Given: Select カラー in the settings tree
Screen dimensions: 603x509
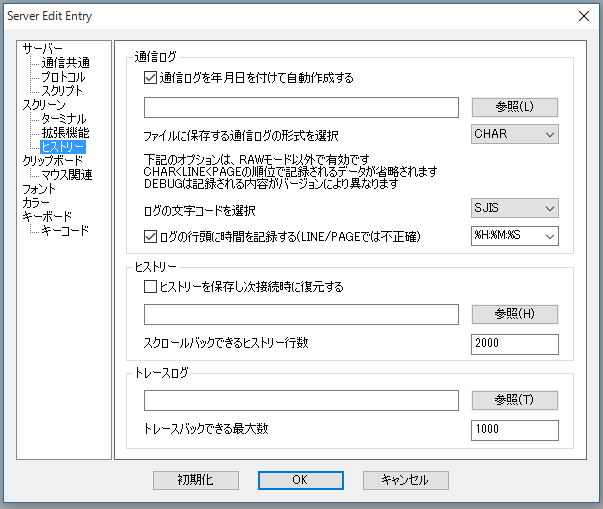Looking at the screenshot, I should (x=35, y=202).
